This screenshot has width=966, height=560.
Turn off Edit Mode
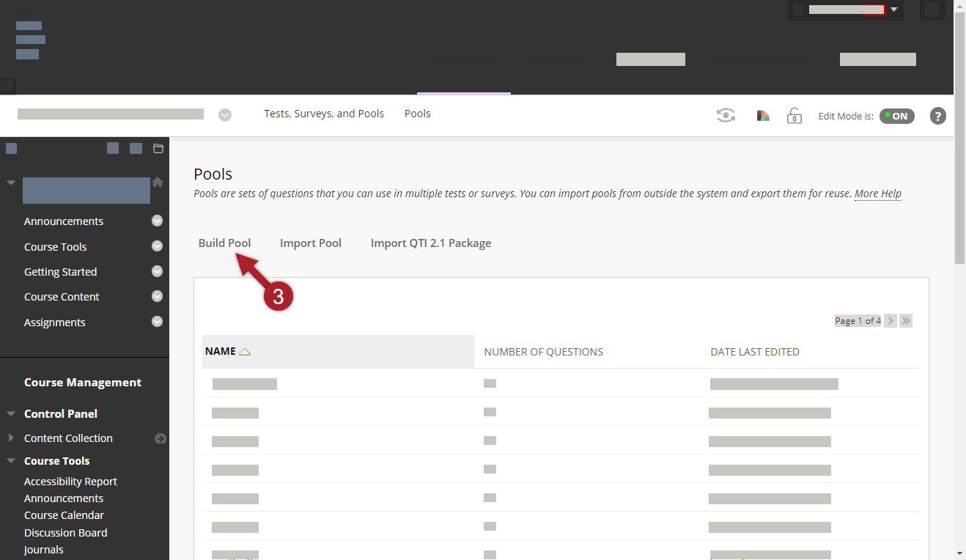coord(896,116)
